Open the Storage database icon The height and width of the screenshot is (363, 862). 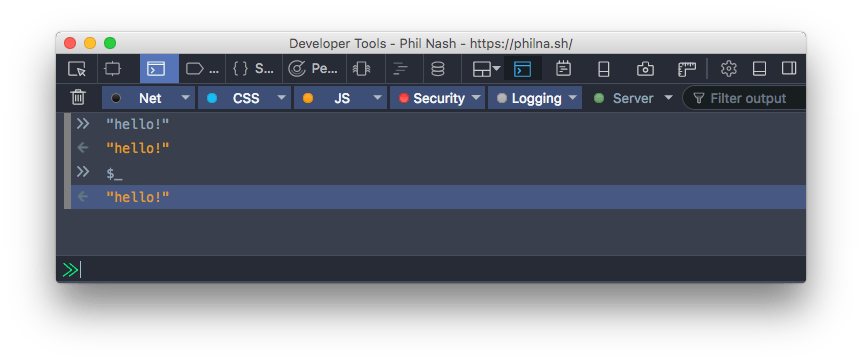438,69
